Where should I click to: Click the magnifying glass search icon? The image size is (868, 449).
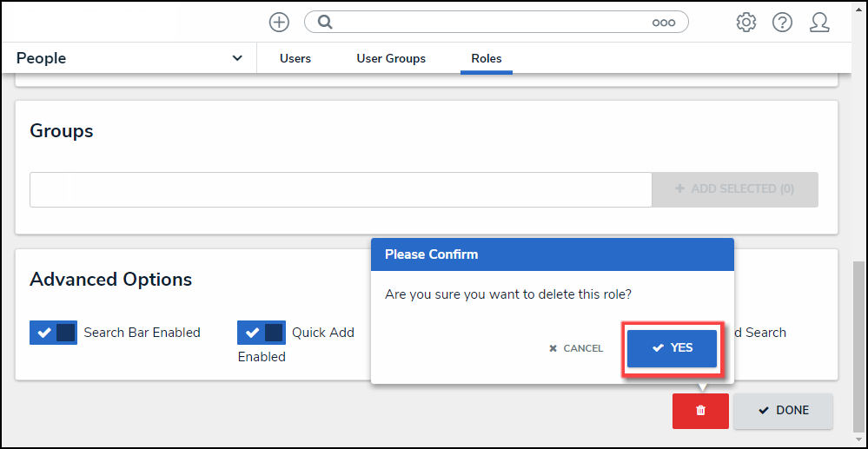click(x=325, y=23)
